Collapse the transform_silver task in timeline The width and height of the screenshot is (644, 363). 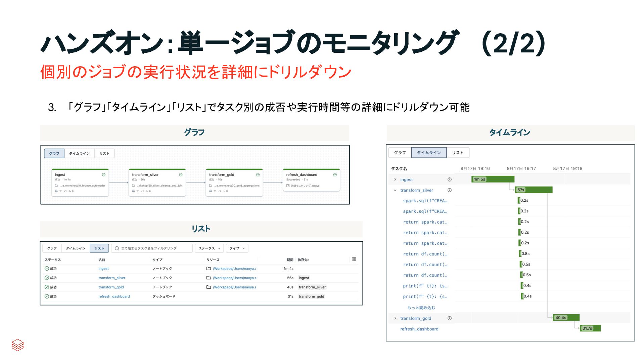click(x=395, y=190)
